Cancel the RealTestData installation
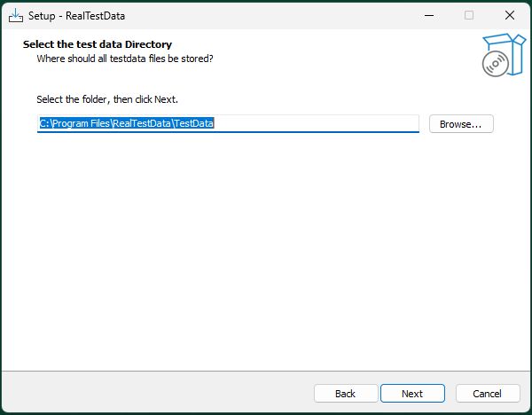Viewport: 532px width, 415px height. pos(488,394)
